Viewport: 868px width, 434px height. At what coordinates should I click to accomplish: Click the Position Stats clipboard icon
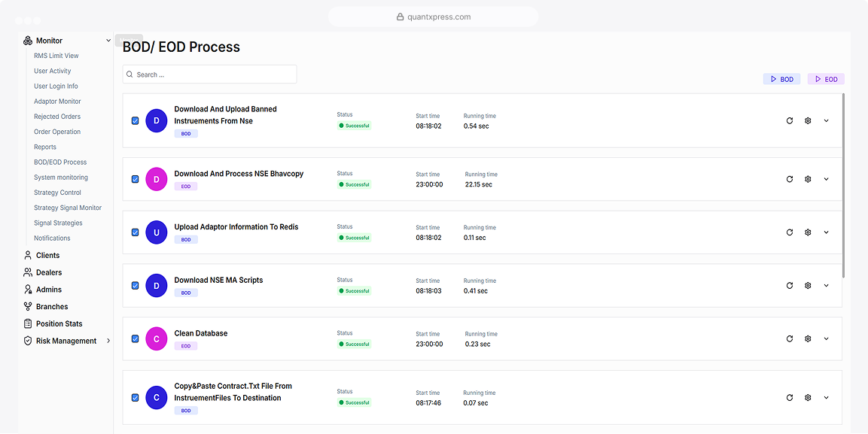click(x=28, y=323)
